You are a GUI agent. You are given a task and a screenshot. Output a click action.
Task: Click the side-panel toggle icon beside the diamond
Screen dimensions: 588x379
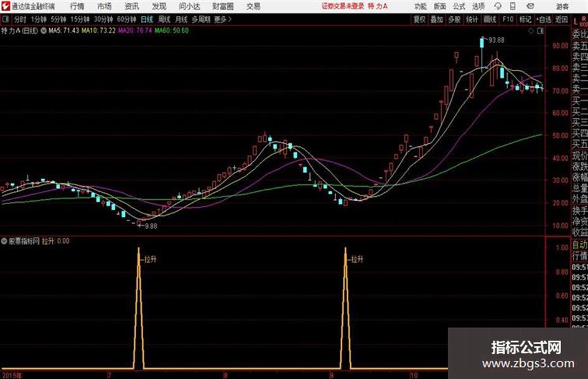tap(540, 31)
